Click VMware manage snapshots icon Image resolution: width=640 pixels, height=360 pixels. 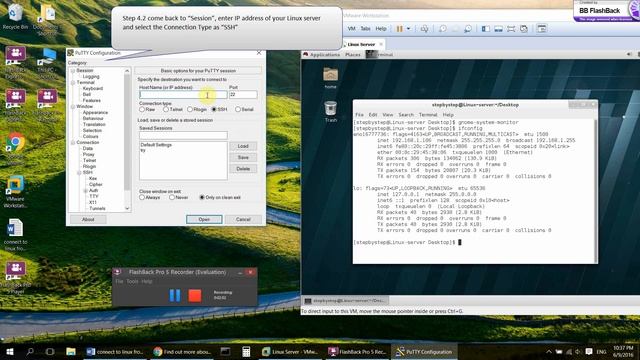pyautogui.click(x=468, y=29)
